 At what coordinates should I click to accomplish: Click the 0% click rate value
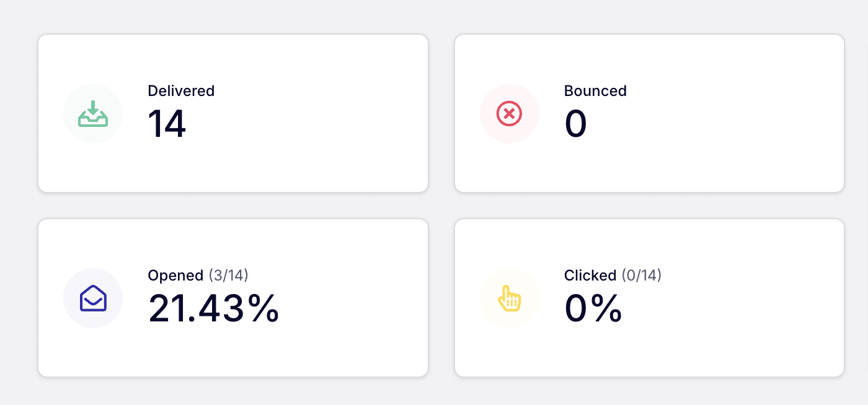(x=593, y=308)
